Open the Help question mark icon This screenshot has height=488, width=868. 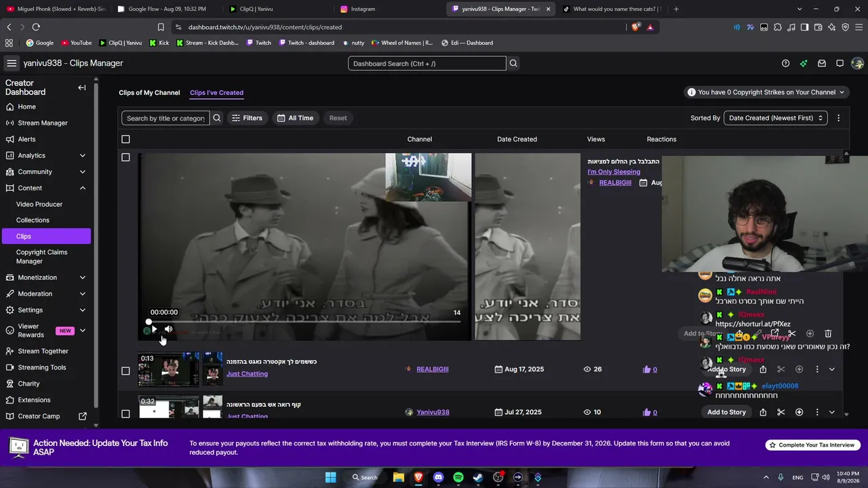pyautogui.click(x=785, y=64)
